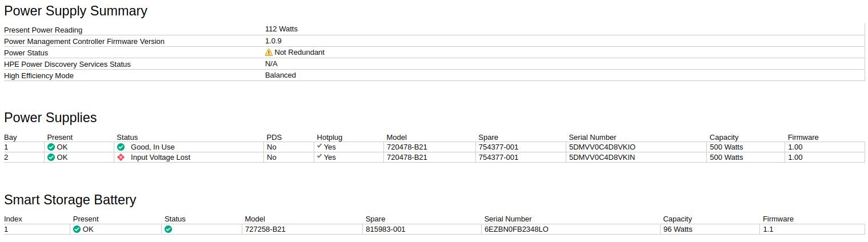Click bay 1 Hotplug Yes checkmark
Screen dimensions: 868x242
pos(320,146)
